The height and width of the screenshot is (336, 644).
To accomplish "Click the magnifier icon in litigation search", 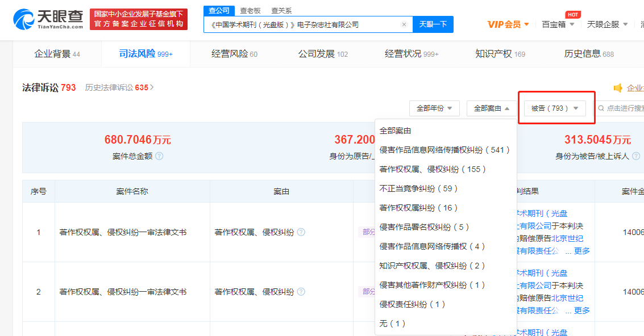I will pyautogui.click(x=601, y=108).
